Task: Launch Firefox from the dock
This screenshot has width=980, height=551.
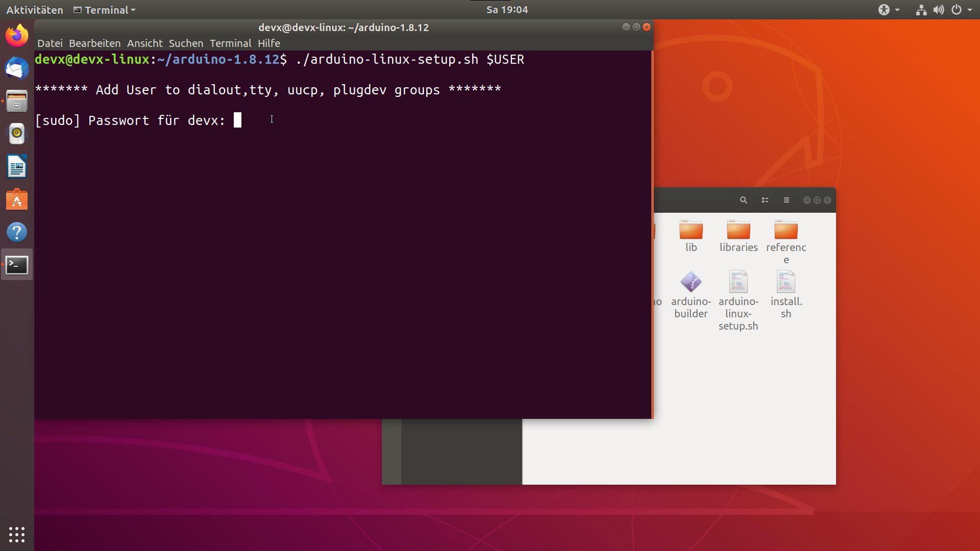Action: pos(17,36)
